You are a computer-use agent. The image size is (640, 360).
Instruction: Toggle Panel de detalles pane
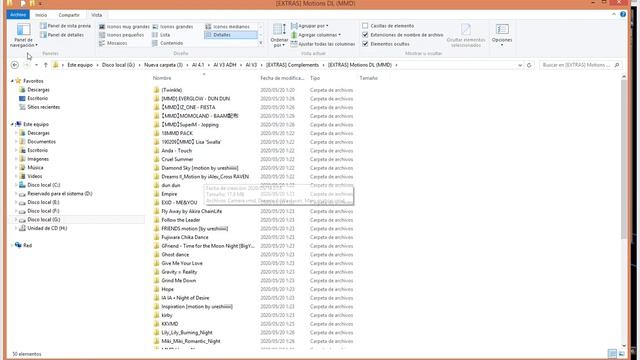tap(62, 35)
